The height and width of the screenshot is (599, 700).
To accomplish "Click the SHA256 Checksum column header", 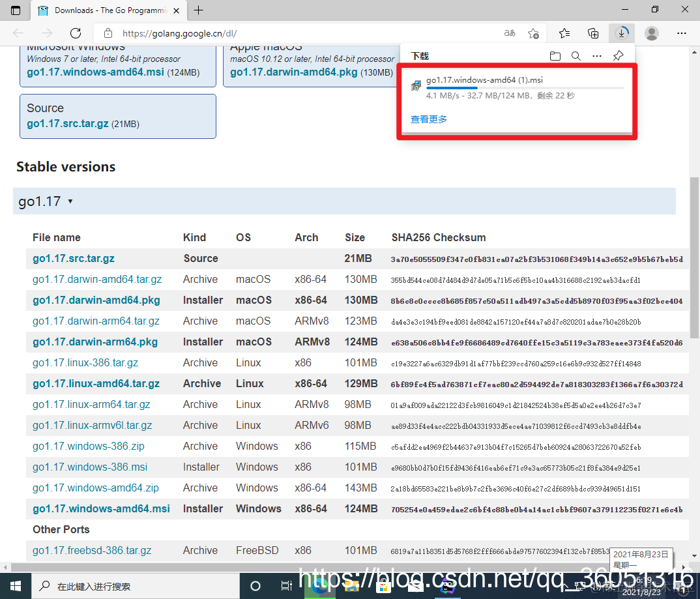I will (x=439, y=237).
